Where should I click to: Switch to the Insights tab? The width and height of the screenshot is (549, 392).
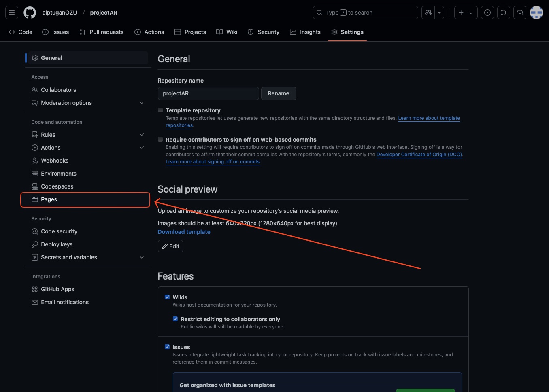305,32
